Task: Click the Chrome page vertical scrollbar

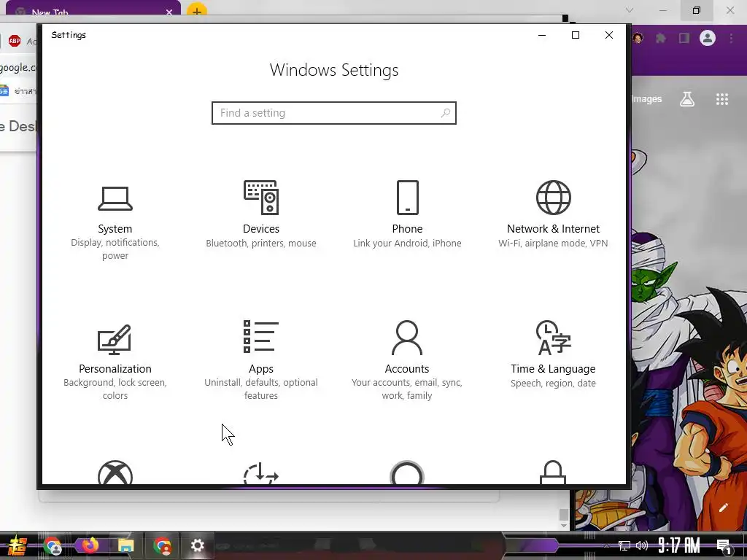Action: tap(564, 513)
